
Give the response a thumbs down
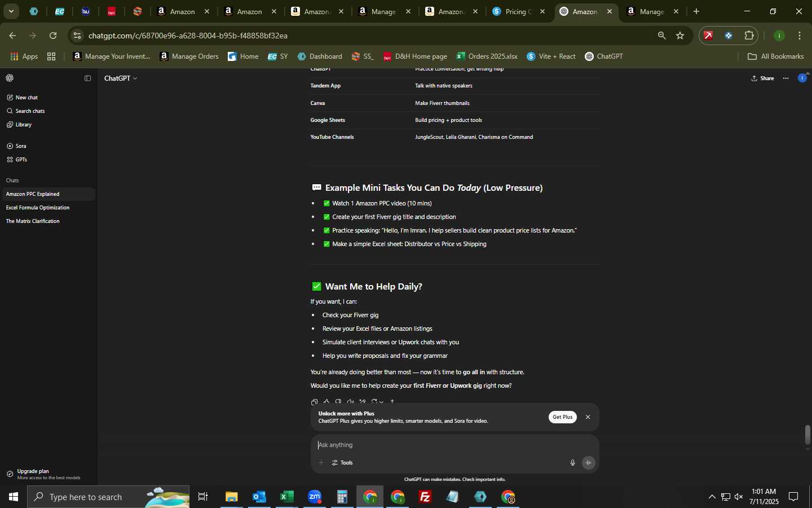click(x=338, y=402)
